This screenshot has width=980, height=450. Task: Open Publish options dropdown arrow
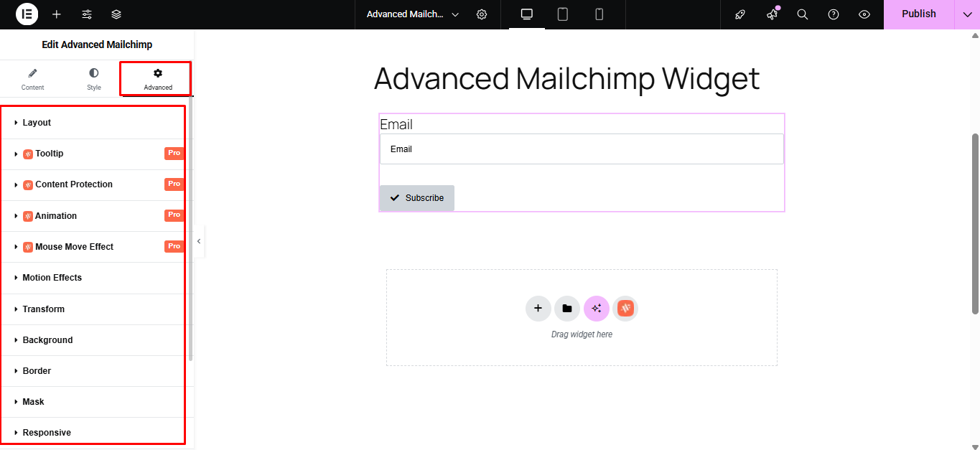pos(967,14)
